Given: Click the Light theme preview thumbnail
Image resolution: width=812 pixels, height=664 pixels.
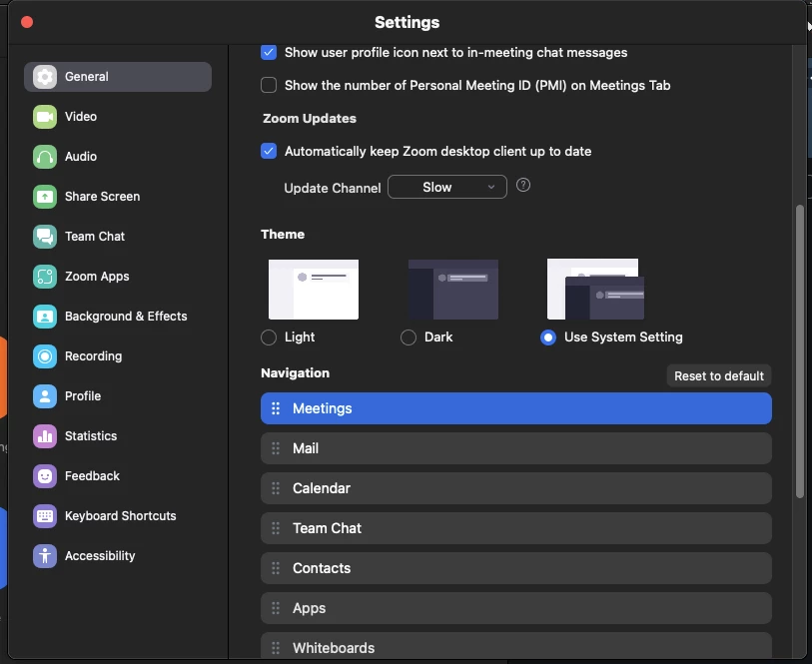Looking at the screenshot, I should 314,290.
